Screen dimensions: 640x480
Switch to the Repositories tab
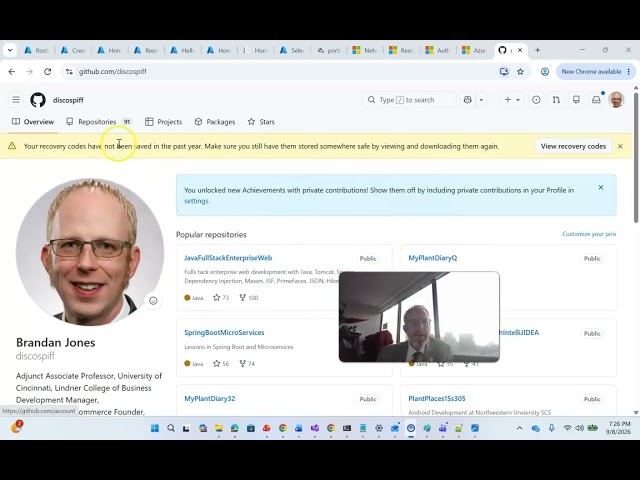(100, 122)
